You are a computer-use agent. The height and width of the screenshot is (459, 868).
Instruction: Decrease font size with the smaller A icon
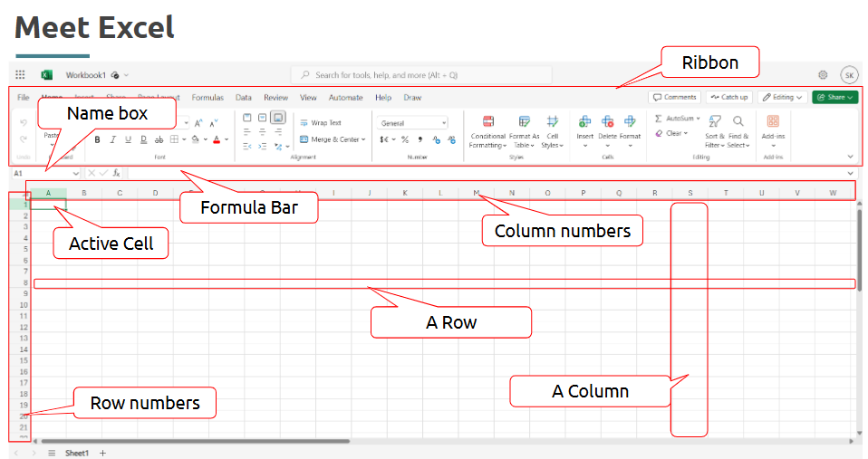click(214, 123)
